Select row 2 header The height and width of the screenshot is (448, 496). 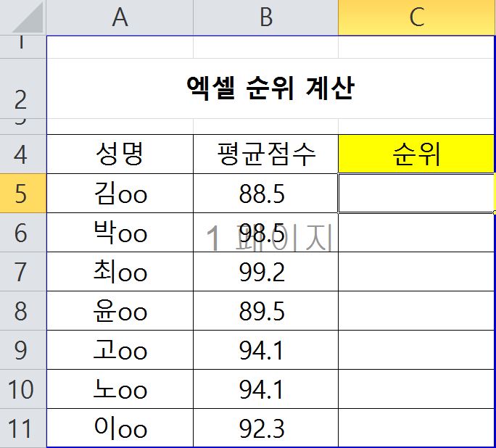click(23, 88)
